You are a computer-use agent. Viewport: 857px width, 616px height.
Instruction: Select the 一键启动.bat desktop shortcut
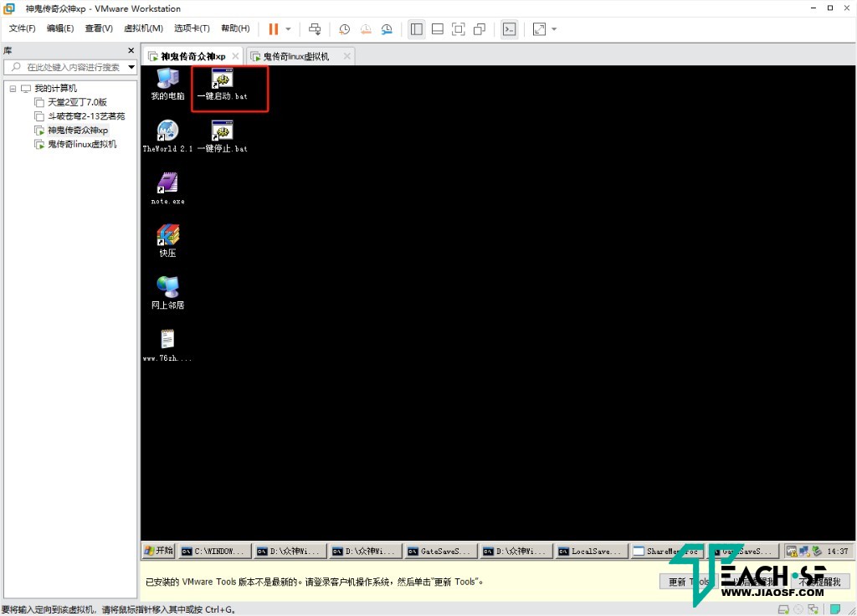coord(223,85)
